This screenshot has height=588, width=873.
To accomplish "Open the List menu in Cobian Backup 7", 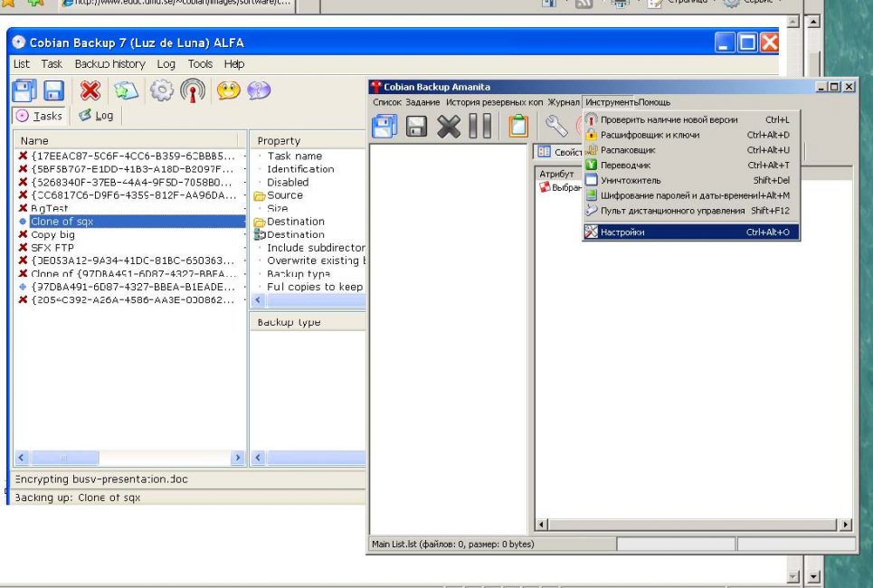I will point(22,64).
